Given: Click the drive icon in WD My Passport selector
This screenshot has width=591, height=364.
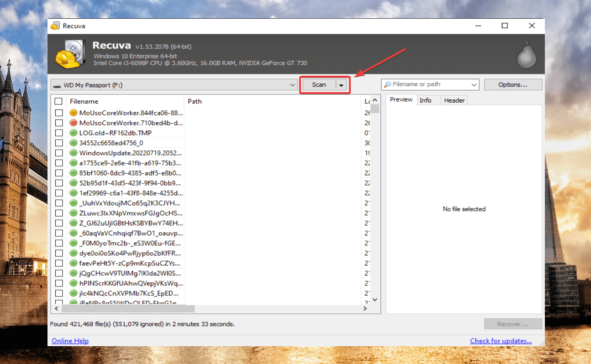Looking at the screenshot, I should point(57,85).
